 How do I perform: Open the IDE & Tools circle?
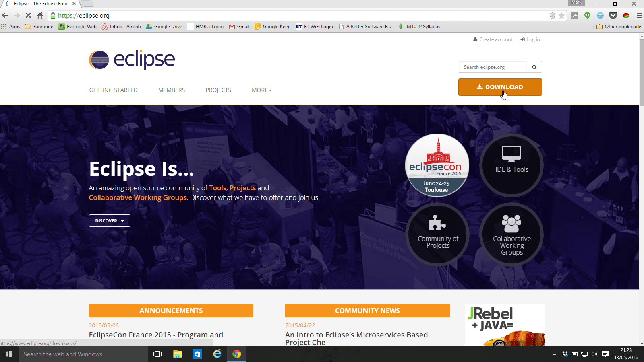click(x=511, y=165)
